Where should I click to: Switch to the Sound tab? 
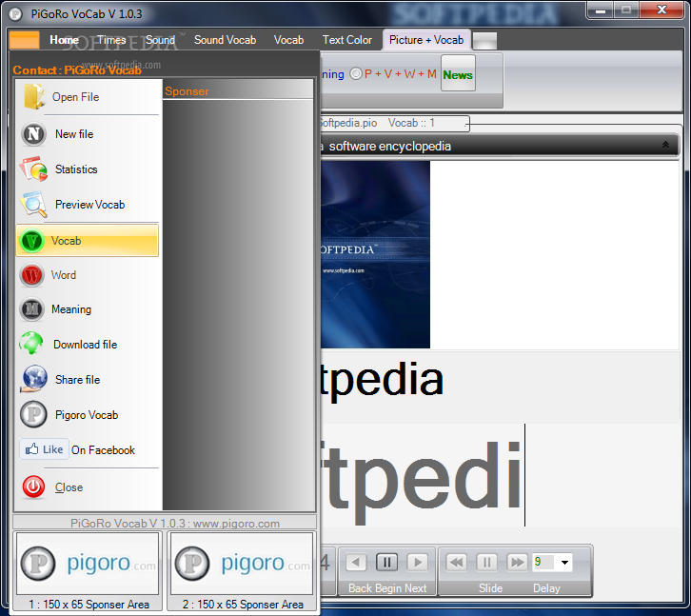click(161, 40)
